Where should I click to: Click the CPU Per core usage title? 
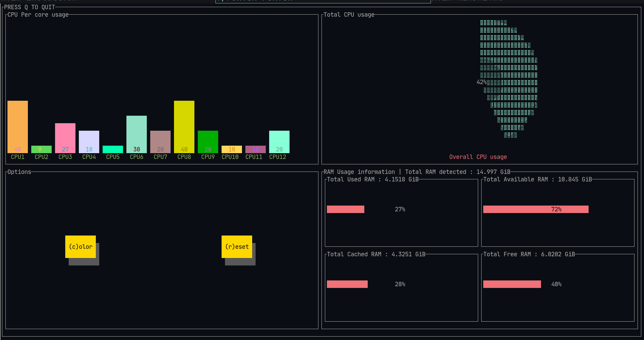click(38, 15)
